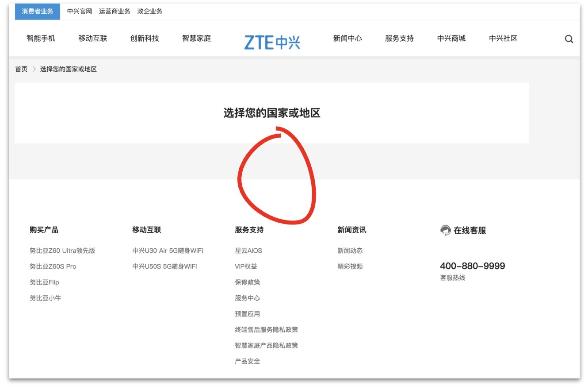Screen dimensions: 588x386
Task: Open the 移动互联 navigation menu
Action: tap(93, 39)
